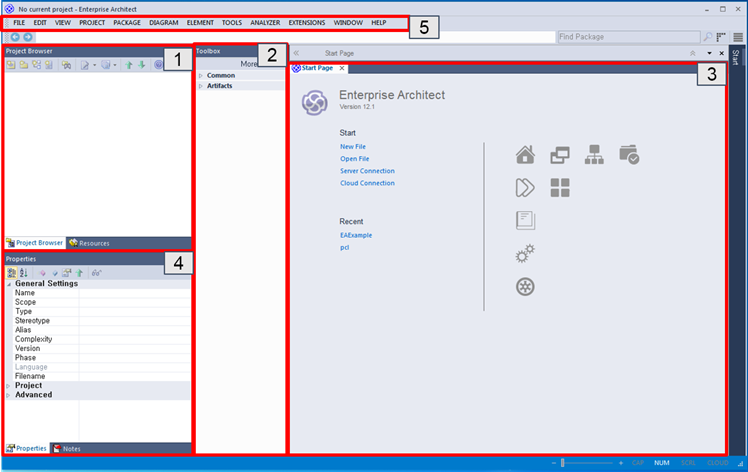Click the folder with checkmark icon

pos(629,155)
